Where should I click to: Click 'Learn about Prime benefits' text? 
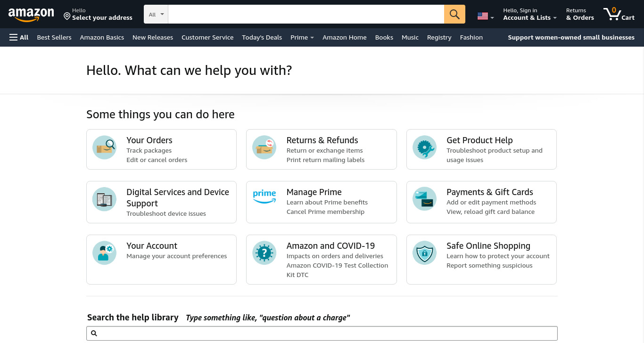327,203
